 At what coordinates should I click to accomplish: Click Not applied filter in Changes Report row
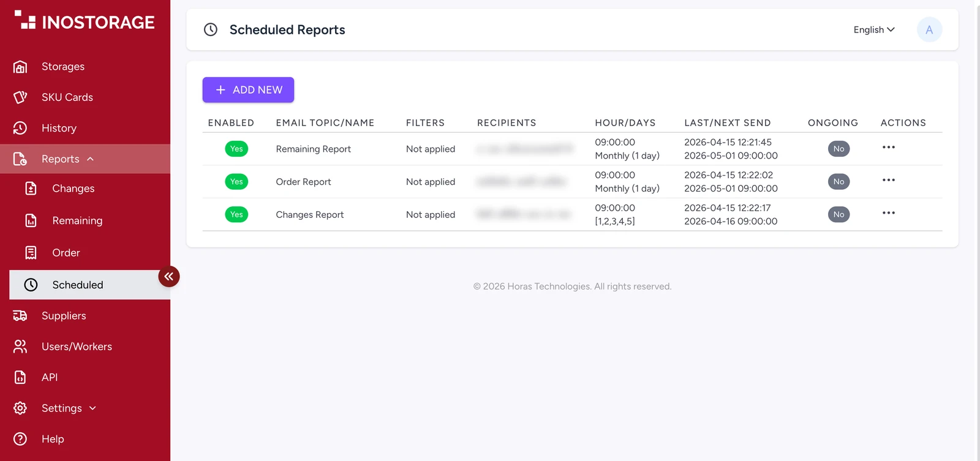tap(431, 214)
